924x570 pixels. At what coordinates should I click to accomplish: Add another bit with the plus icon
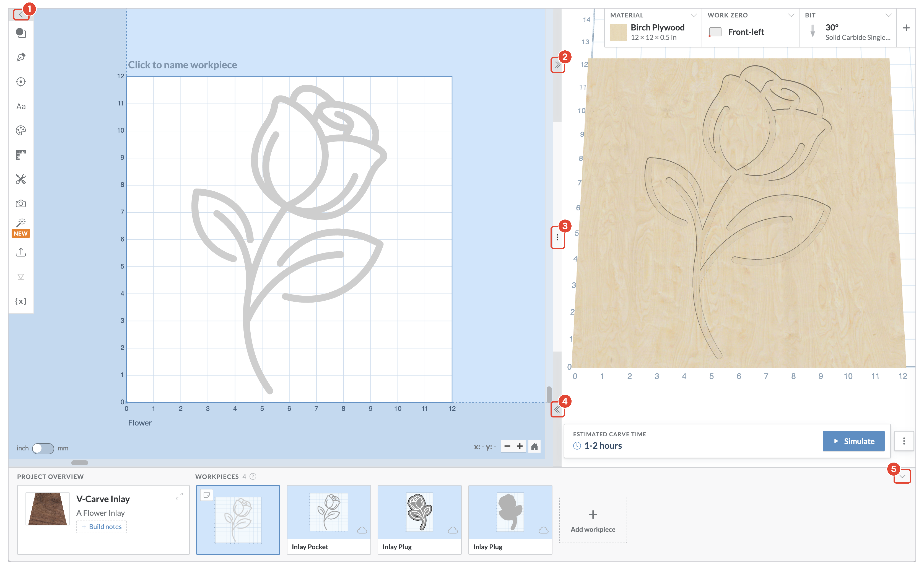(906, 28)
